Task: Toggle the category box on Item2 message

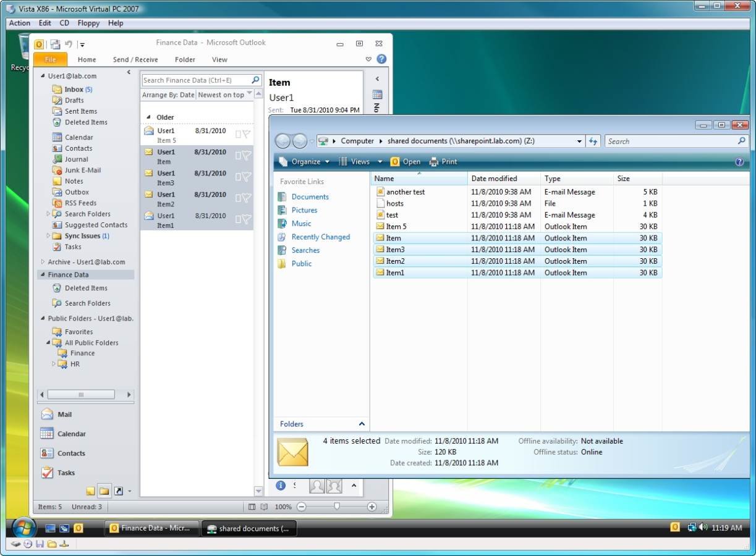Action: [238, 198]
